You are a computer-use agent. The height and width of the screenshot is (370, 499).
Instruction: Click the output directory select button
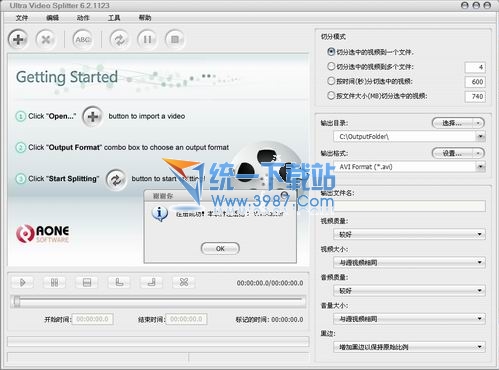tap(458, 123)
